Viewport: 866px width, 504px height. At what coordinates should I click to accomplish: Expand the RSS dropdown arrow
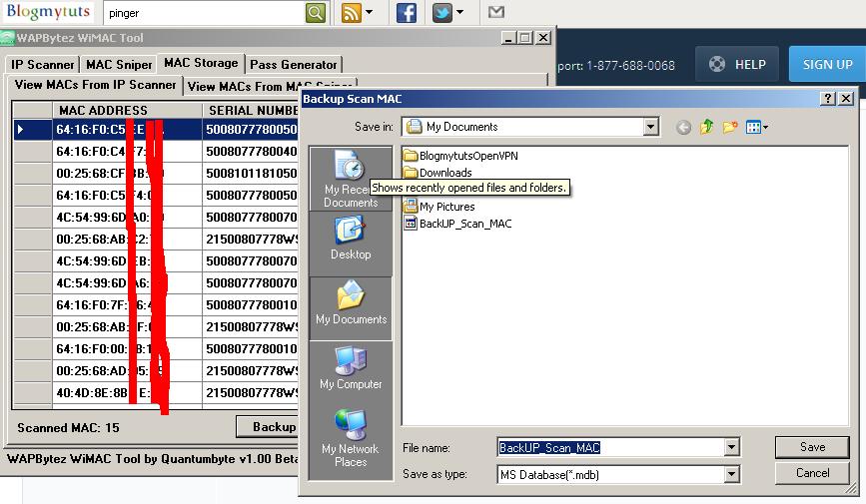pyautogui.click(x=369, y=12)
